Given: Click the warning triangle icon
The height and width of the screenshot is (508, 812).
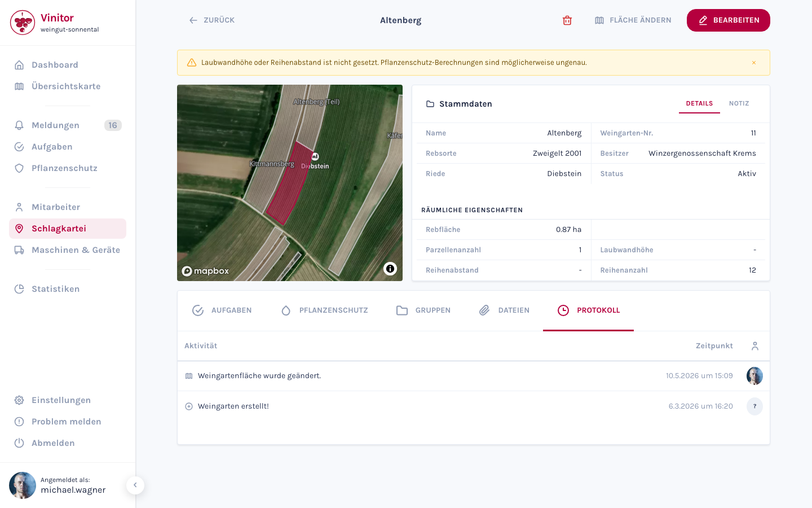Looking at the screenshot, I should point(192,63).
